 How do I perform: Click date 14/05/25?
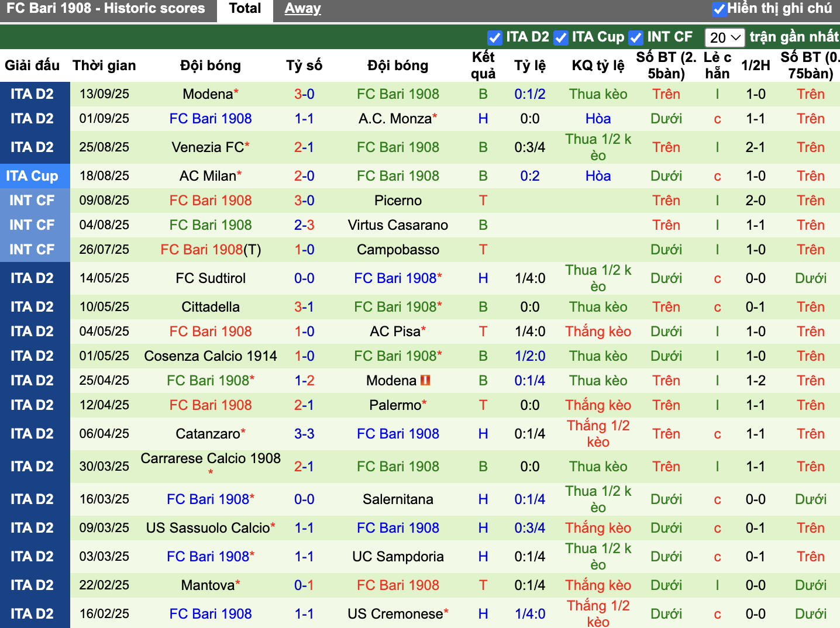click(104, 278)
